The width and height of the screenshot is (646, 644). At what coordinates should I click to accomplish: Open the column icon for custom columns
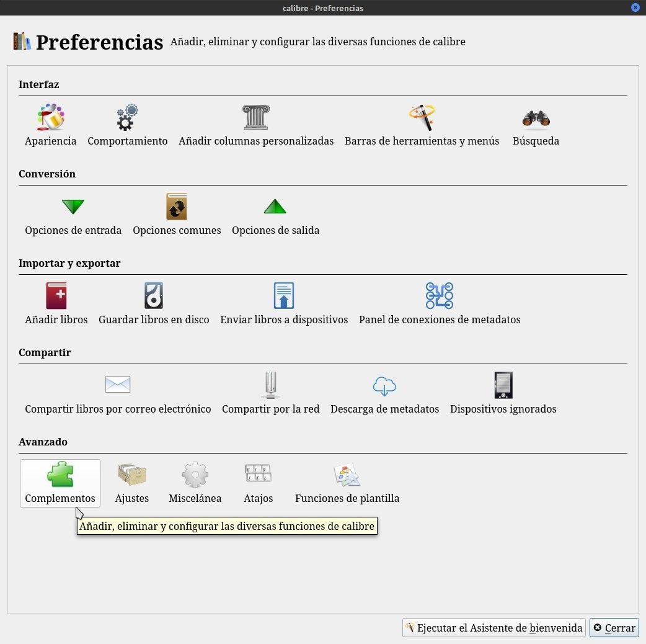[256, 117]
